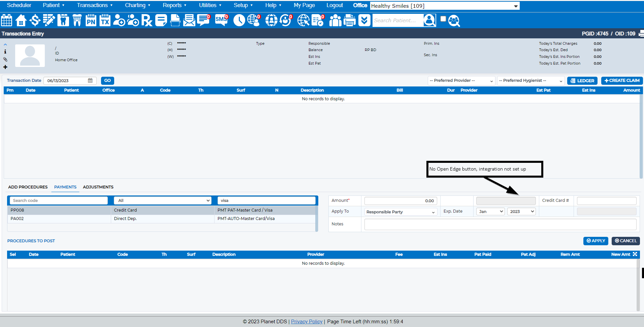Click the SMS messaging icon
The height and width of the screenshot is (327, 644).
[x=221, y=20]
